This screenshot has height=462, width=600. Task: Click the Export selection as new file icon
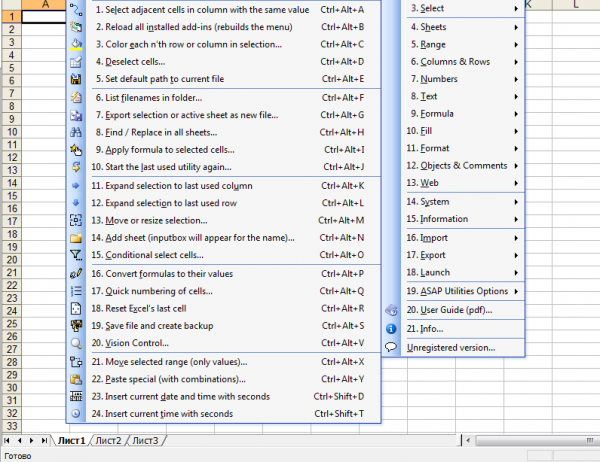[x=76, y=115]
